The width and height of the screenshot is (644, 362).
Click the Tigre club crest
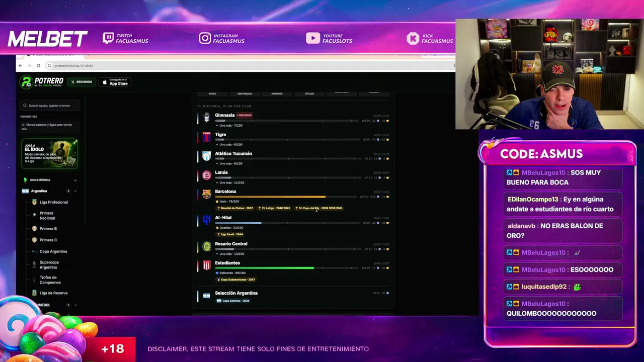[x=206, y=137]
